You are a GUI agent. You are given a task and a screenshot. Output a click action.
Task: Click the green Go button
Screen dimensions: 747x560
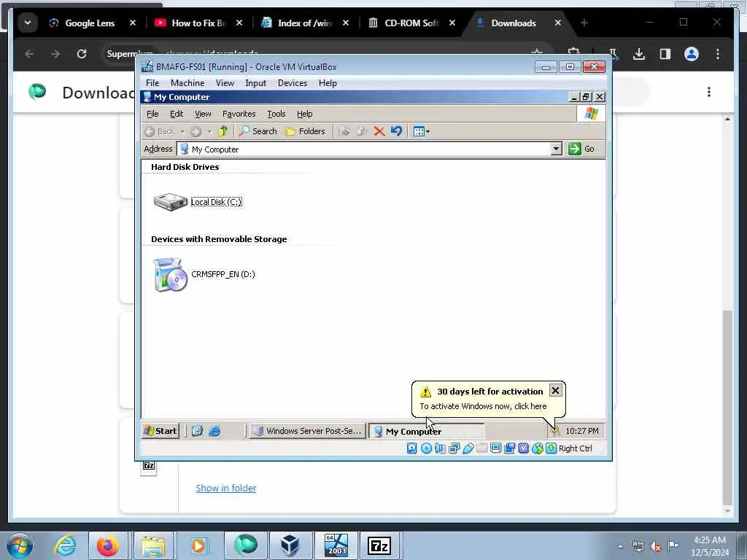click(x=581, y=149)
